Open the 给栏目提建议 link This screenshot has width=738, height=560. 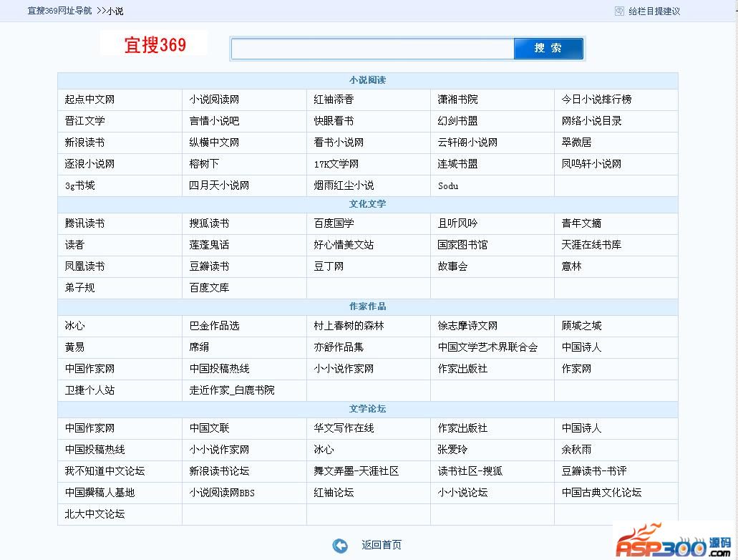[654, 11]
